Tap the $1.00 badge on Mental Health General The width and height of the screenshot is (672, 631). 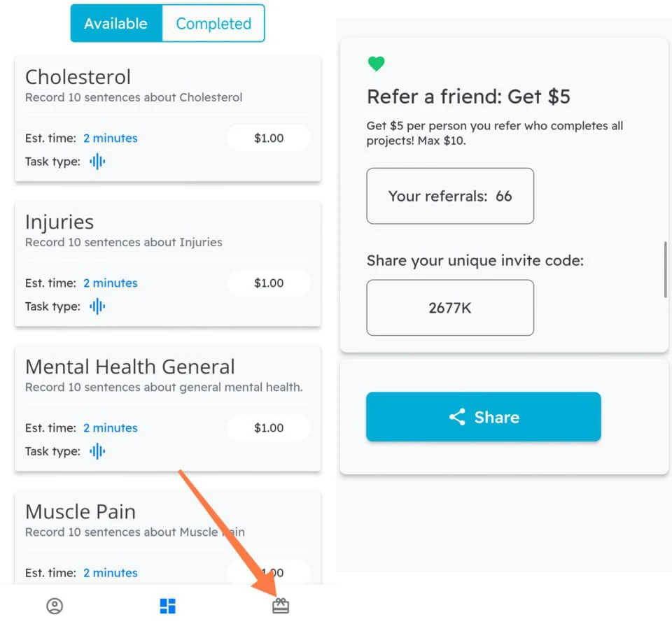pyautogui.click(x=269, y=427)
